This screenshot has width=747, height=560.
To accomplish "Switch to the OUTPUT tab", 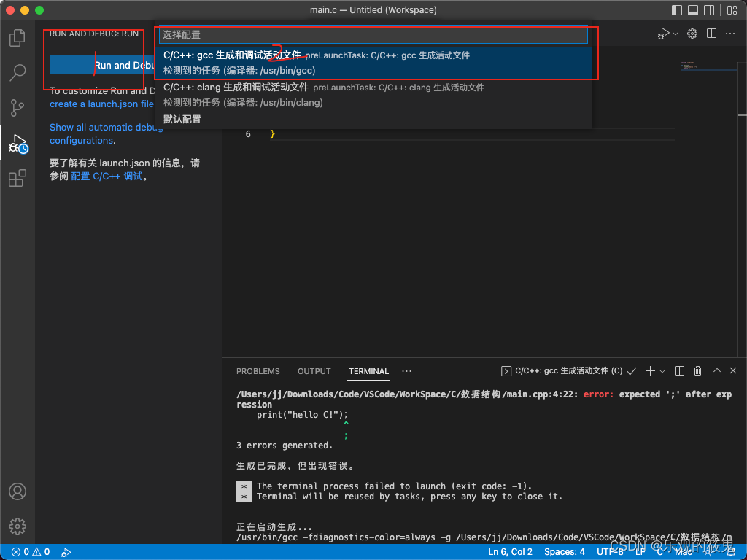I will click(314, 371).
